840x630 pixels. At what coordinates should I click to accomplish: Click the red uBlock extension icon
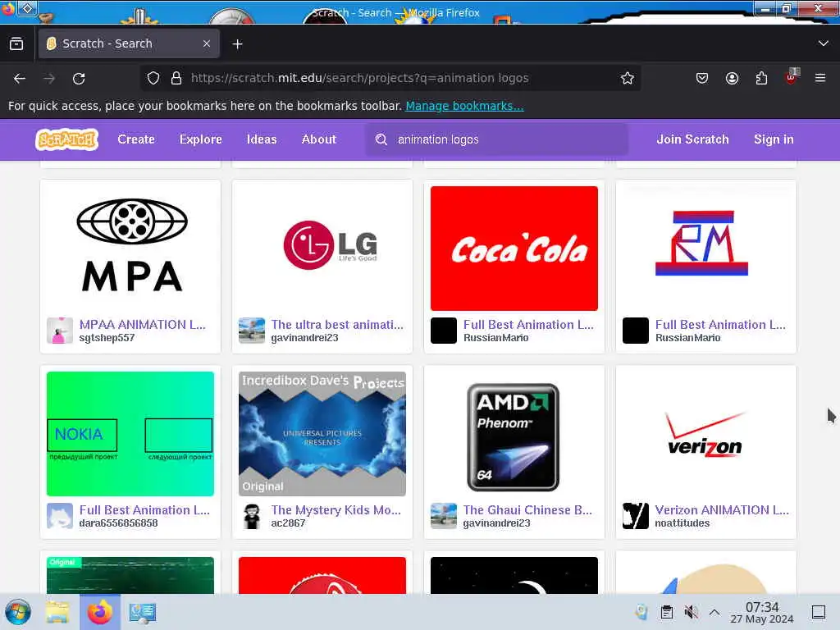(x=792, y=77)
